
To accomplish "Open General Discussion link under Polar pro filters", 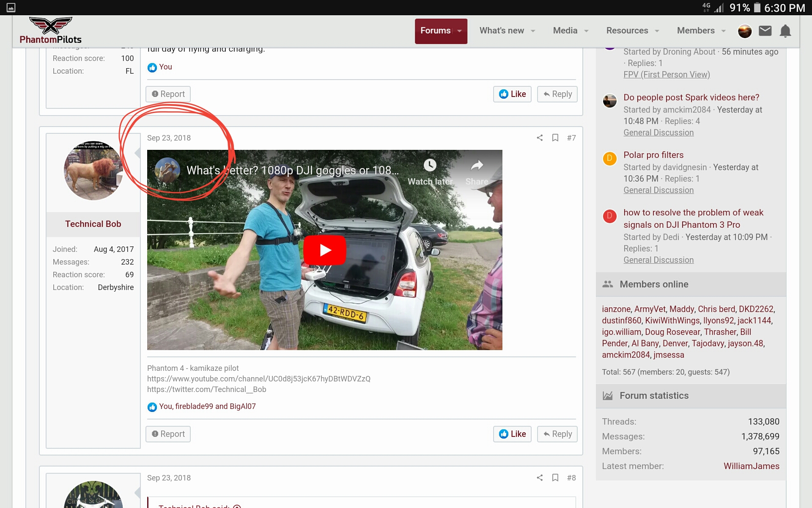I will tap(658, 190).
